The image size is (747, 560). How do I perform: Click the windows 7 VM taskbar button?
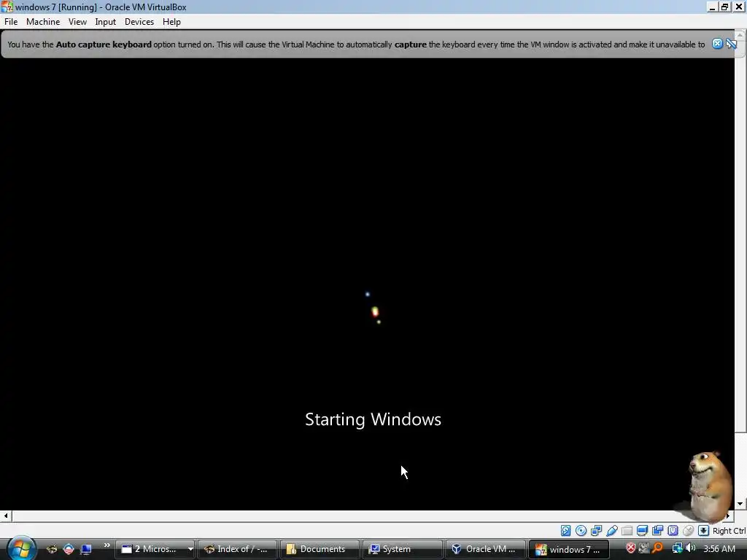click(x=568, y=549)
